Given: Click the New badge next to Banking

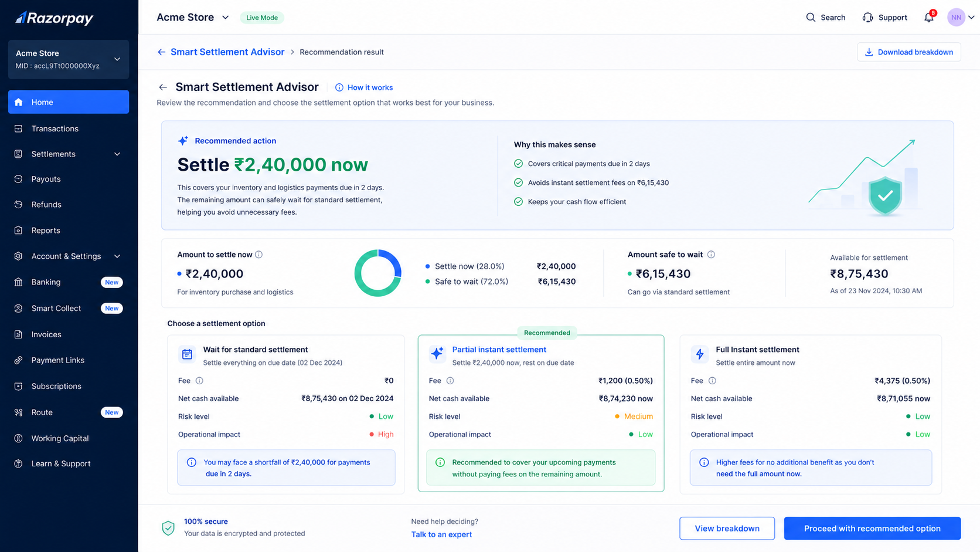Looking at the screenshot, I should coord(111,282).
